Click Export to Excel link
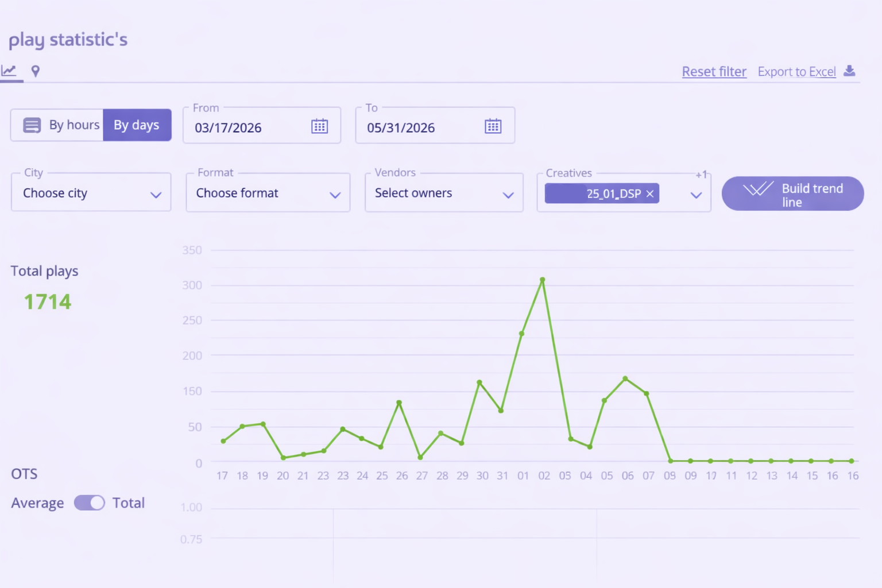The height and width of the screenshot is (588, 882). coord(796,72)
